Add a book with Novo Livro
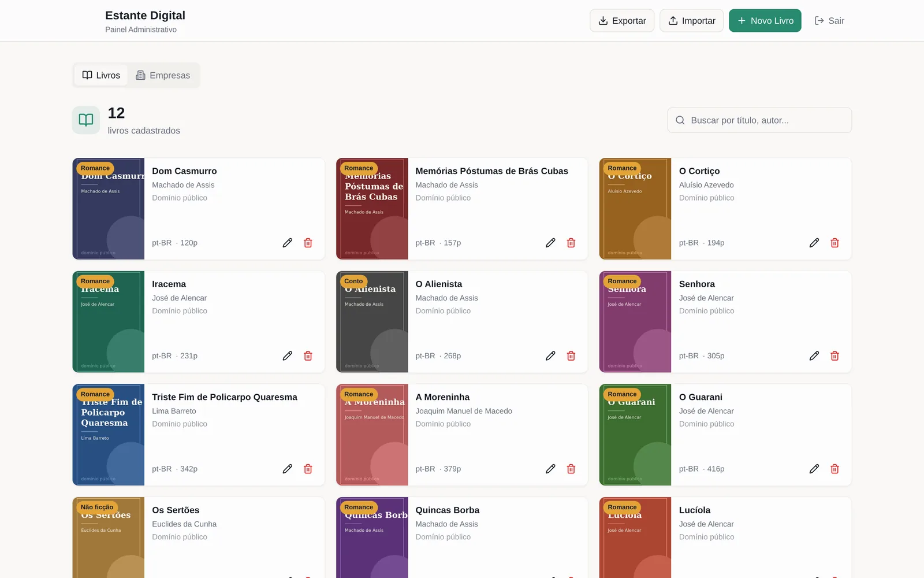The image size is (924, 578). (x=765, y=21)
